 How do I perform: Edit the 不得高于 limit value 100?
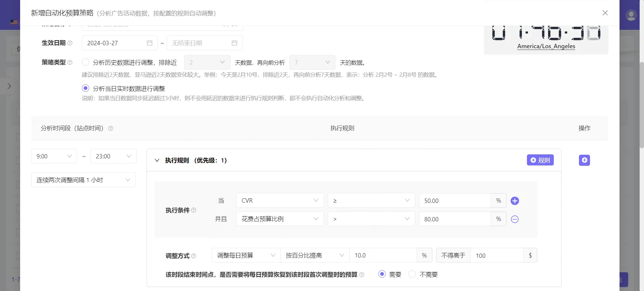pyautogui.click(x=497, y=256)
